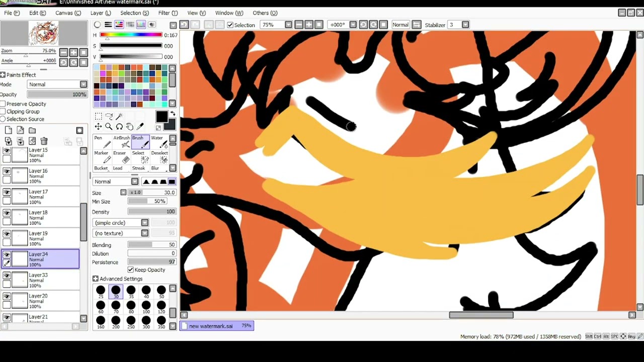
Task: Select the AirBrush tool
Action: [121, 142]
